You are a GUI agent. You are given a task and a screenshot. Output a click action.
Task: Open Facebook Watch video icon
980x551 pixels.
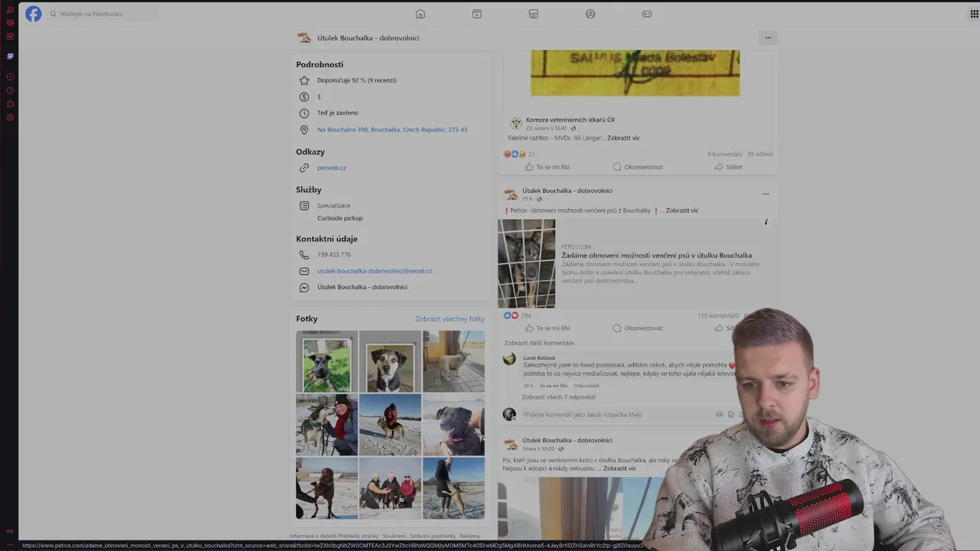(x=477, y=14)
